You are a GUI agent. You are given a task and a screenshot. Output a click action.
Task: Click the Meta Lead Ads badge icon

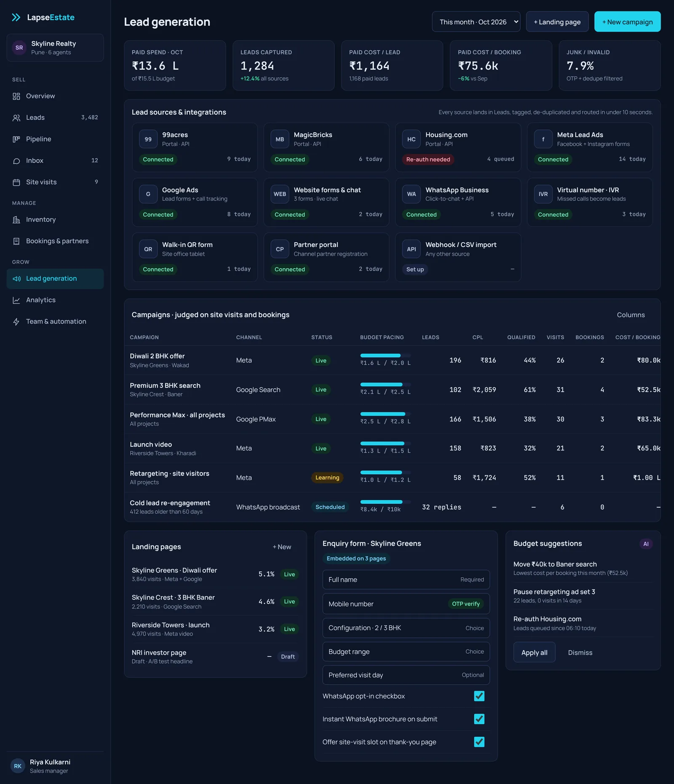543,139
